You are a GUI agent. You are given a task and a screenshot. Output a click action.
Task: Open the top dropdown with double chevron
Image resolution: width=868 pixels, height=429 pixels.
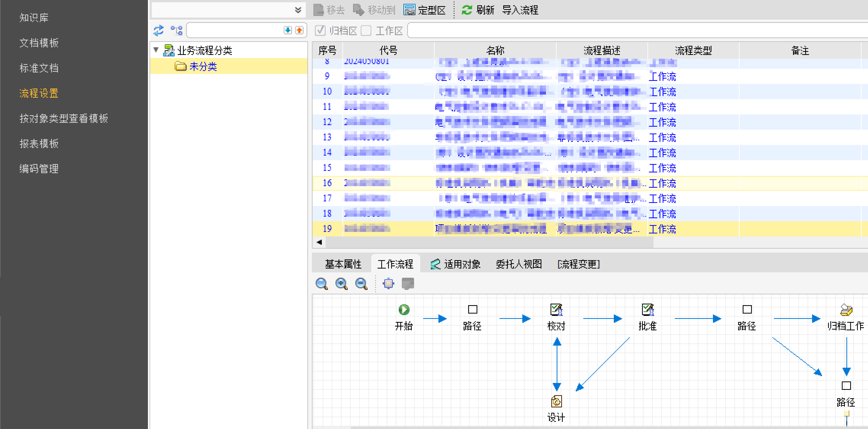pos(298,10)
